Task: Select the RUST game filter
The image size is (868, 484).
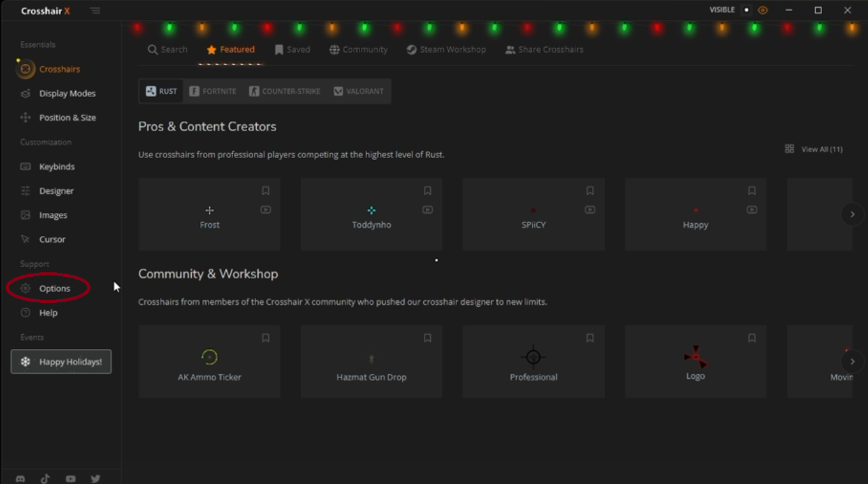Action: 161,91
